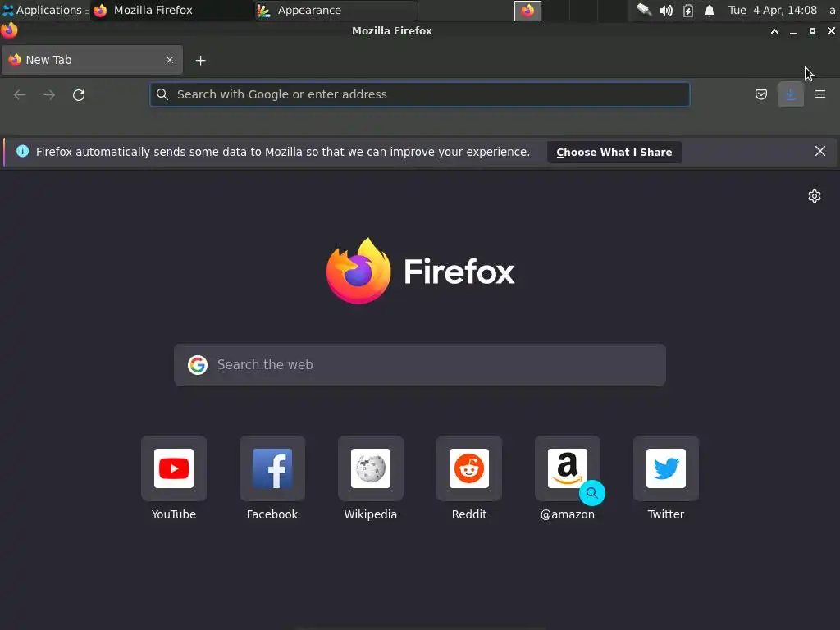Roll up window with the up-arrow button

click(774, 31)
